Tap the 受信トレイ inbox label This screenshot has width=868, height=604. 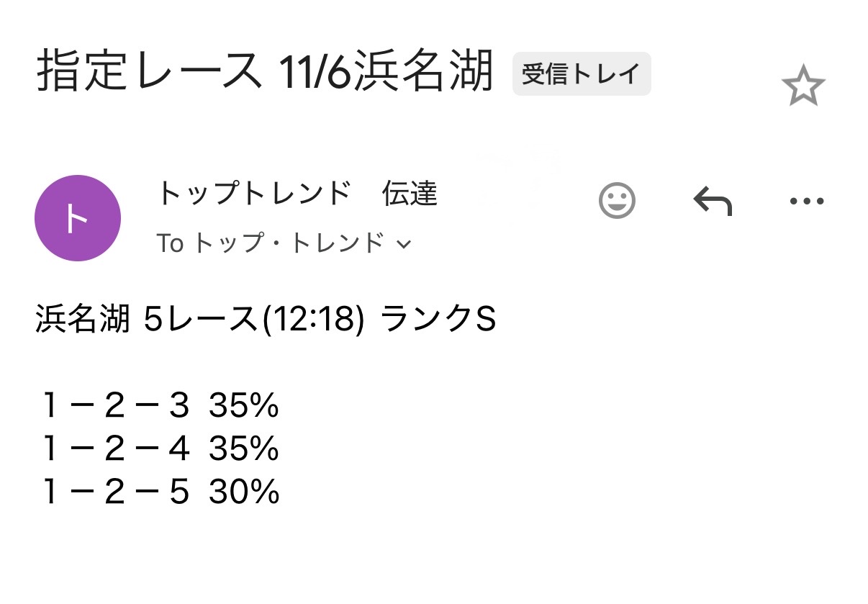click(581, 74)
